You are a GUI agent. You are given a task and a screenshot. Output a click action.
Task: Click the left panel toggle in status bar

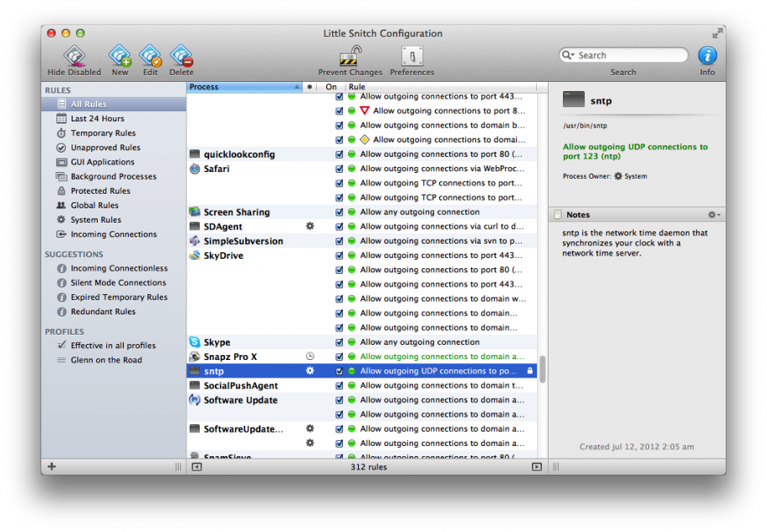(196, 467)
